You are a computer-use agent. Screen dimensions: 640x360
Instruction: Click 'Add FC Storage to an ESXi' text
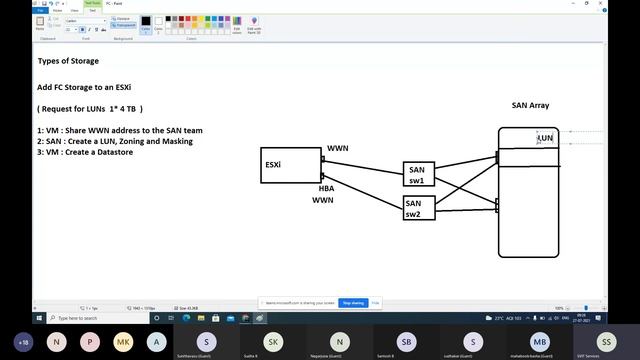tap(84, 87)
